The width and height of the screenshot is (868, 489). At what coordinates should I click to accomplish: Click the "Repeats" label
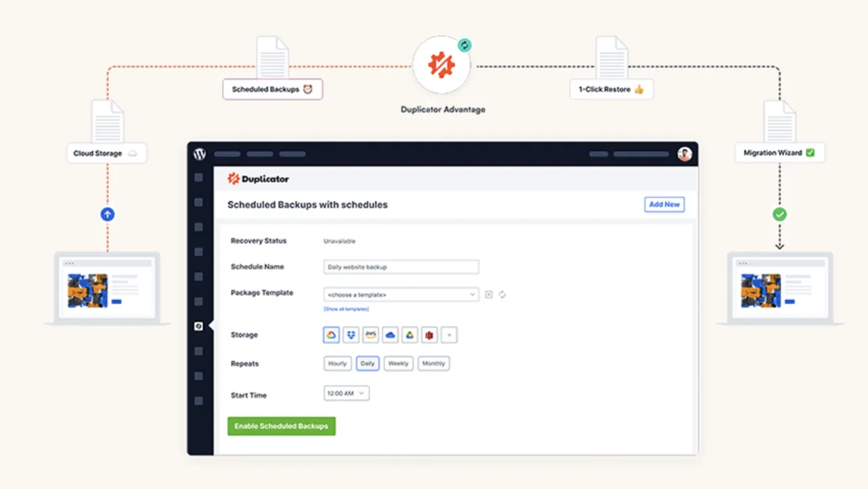pos(245,364)
